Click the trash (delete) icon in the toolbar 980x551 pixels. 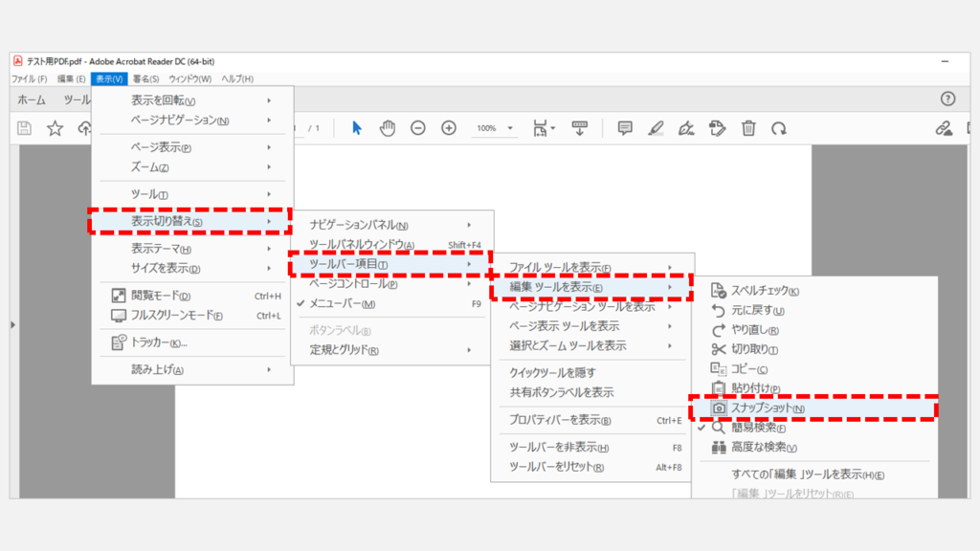(x=748, y=126)
